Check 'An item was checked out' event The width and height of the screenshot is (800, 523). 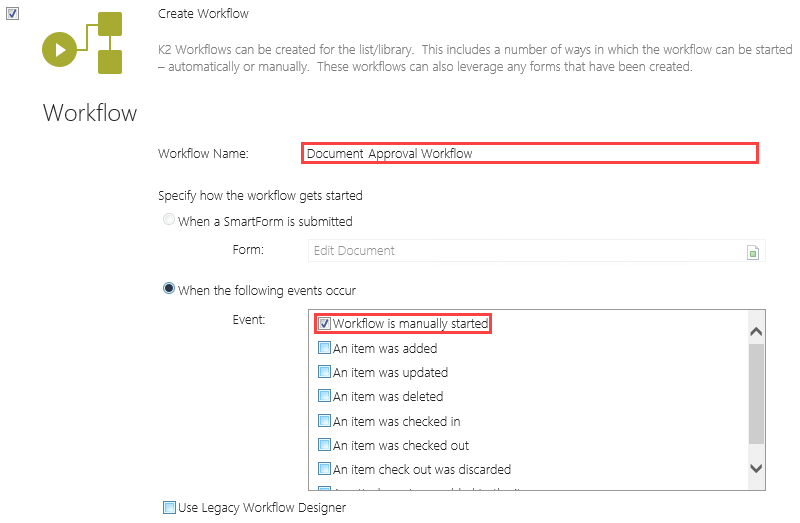[x=324, y=445]
